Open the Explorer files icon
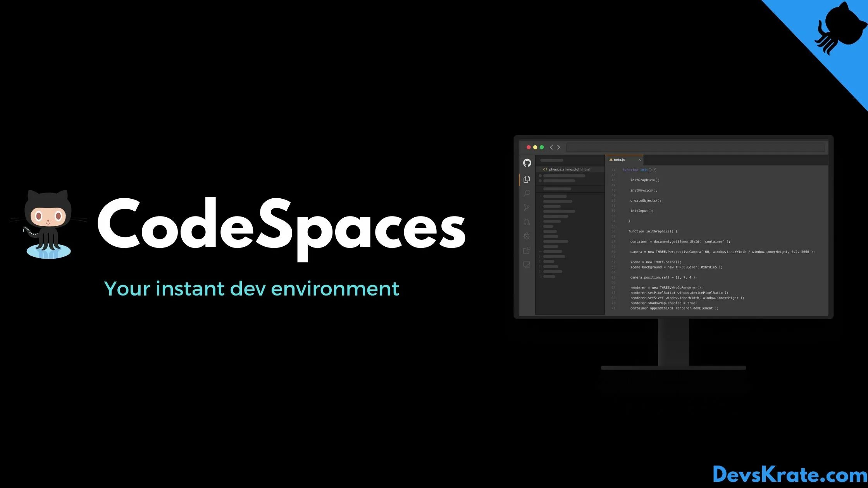This screenshot has width=868, height=488. point(527,179)
